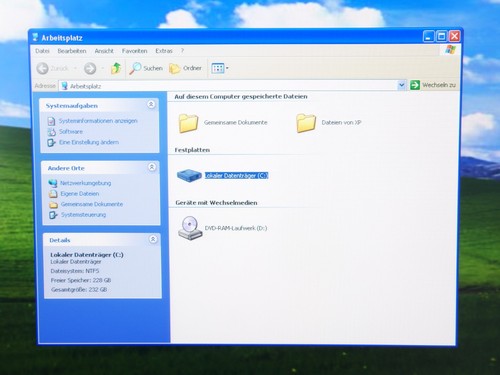Image resolution: width=500 pixels, height=375 pixels.
Task: Open the forward button history dropdown arrow
Action: coord(102,68)
